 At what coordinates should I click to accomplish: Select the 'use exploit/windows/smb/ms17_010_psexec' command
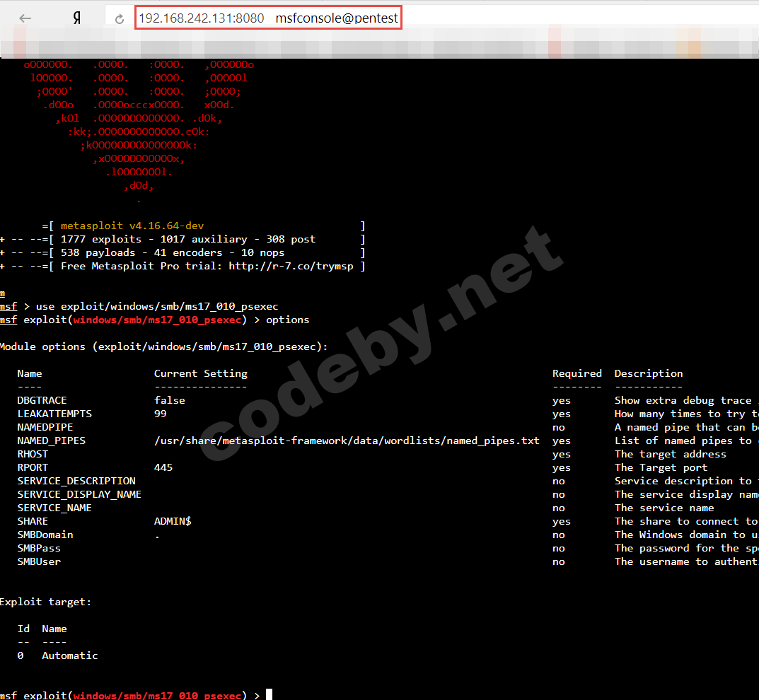point(157,307)
